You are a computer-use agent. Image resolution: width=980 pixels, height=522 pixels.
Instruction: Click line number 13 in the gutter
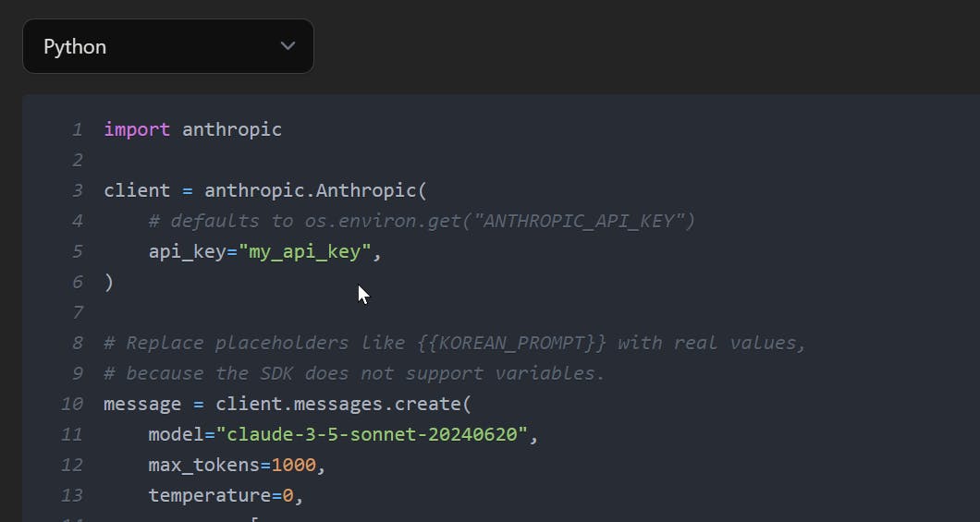point(72,496)
